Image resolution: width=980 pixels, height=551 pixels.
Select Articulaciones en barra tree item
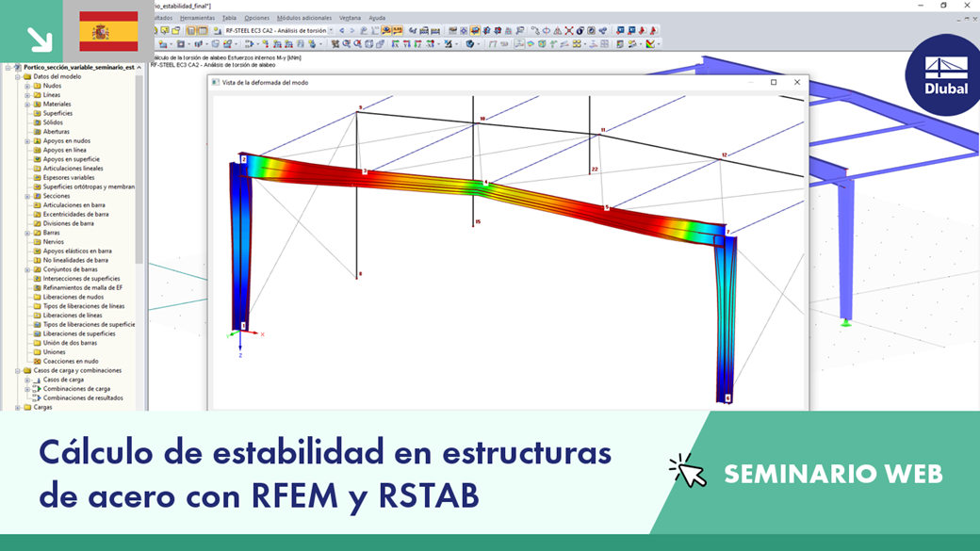[73, 205]
